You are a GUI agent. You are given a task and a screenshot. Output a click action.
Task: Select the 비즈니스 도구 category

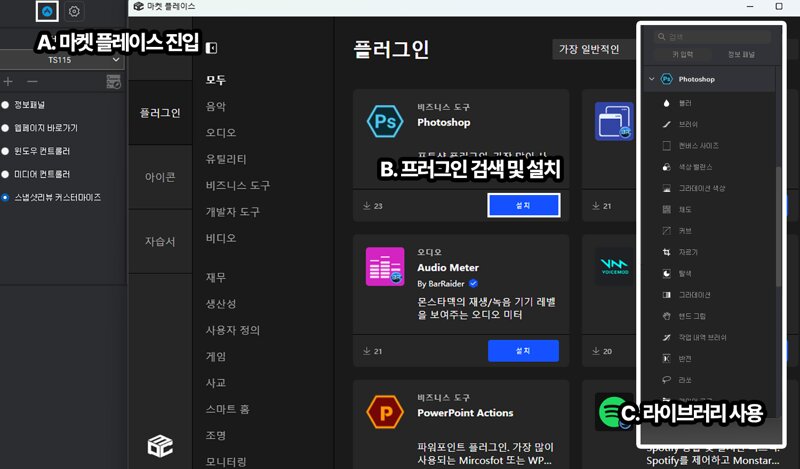coord(238,185)
